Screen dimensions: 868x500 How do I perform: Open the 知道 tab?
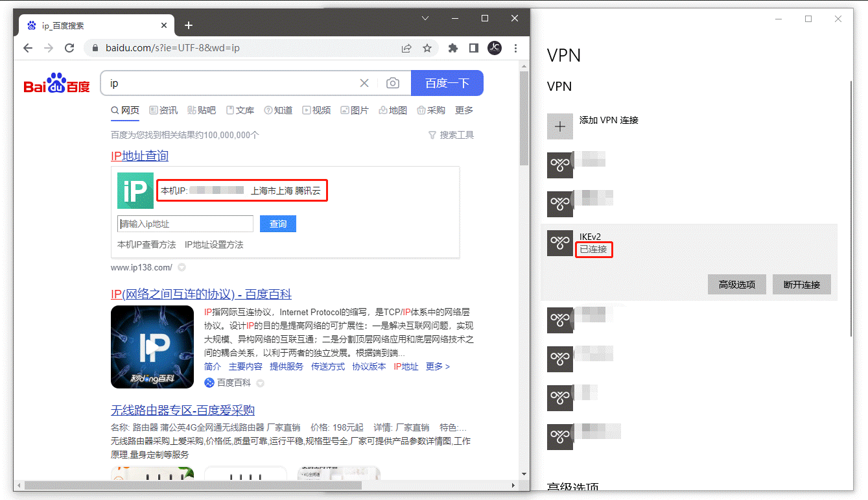tap(278, 110)
